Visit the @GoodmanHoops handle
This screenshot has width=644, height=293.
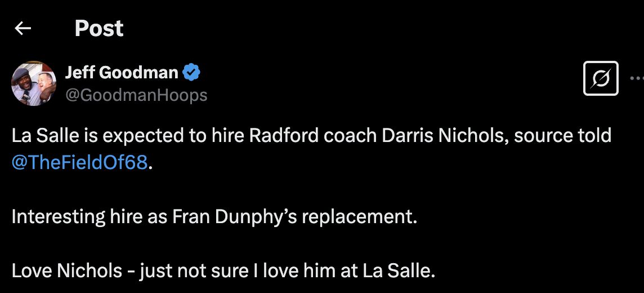tap(136, 95)
